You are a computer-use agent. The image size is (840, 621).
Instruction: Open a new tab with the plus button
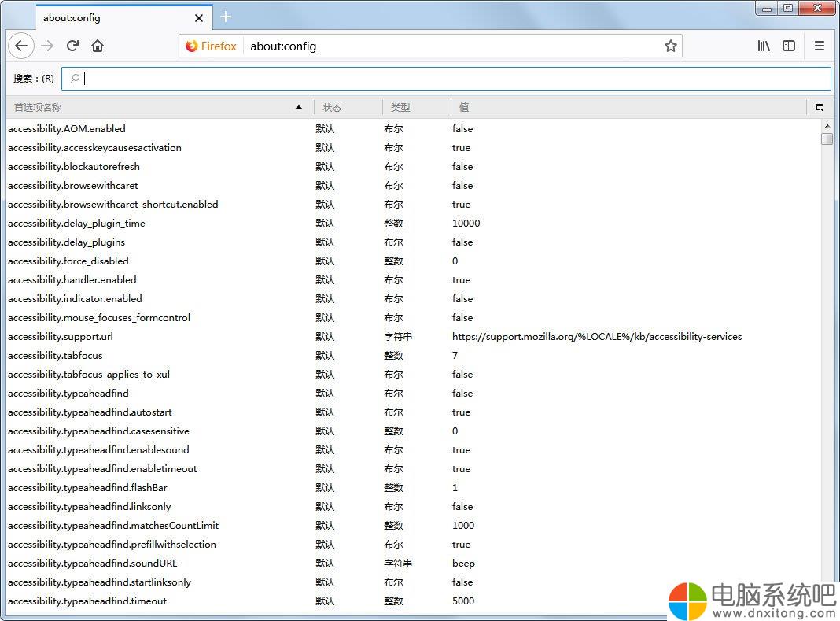pos(226,17)
